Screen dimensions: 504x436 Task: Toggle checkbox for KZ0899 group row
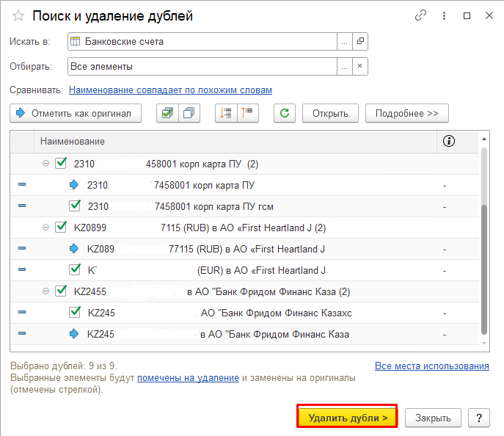coord(62,228)
